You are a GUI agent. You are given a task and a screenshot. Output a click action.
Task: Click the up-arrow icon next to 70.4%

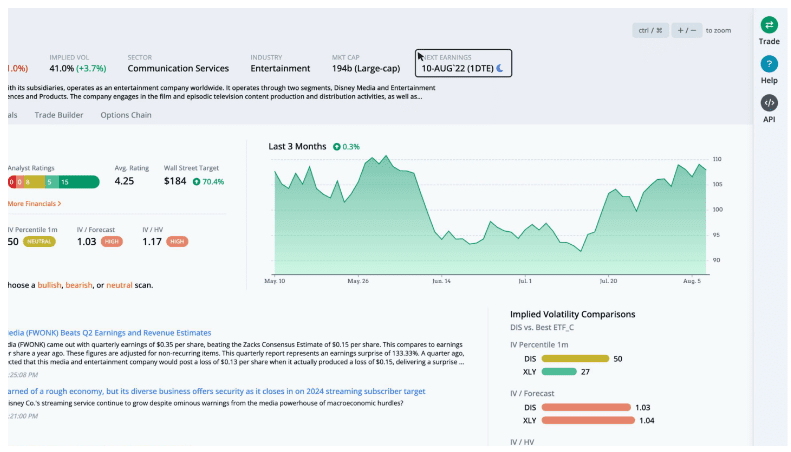point(196,182)
